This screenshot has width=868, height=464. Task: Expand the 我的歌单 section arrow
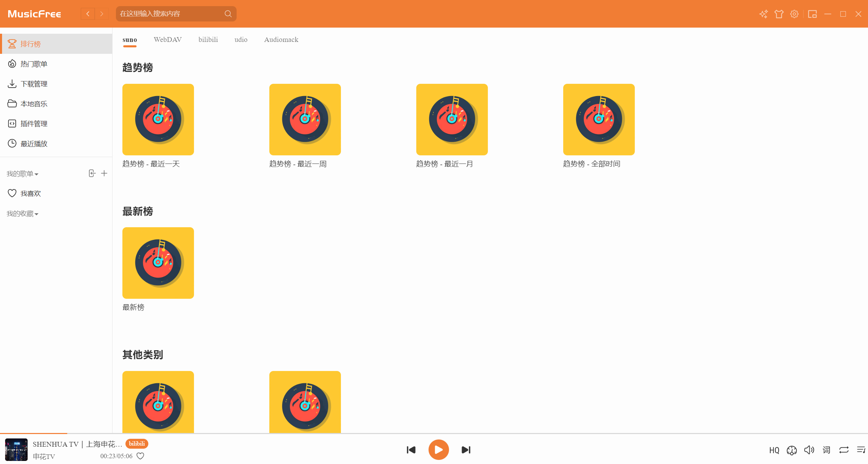[36, 174]
